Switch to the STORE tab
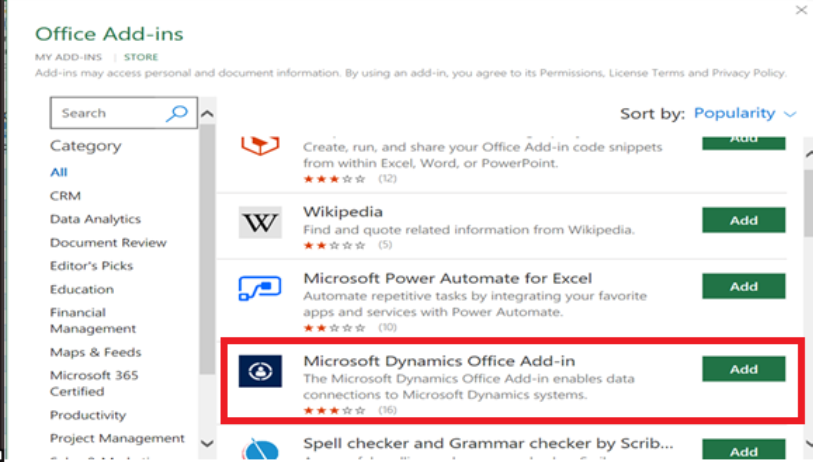This screenshot has height=462, width=813. [x=141, y=57]
